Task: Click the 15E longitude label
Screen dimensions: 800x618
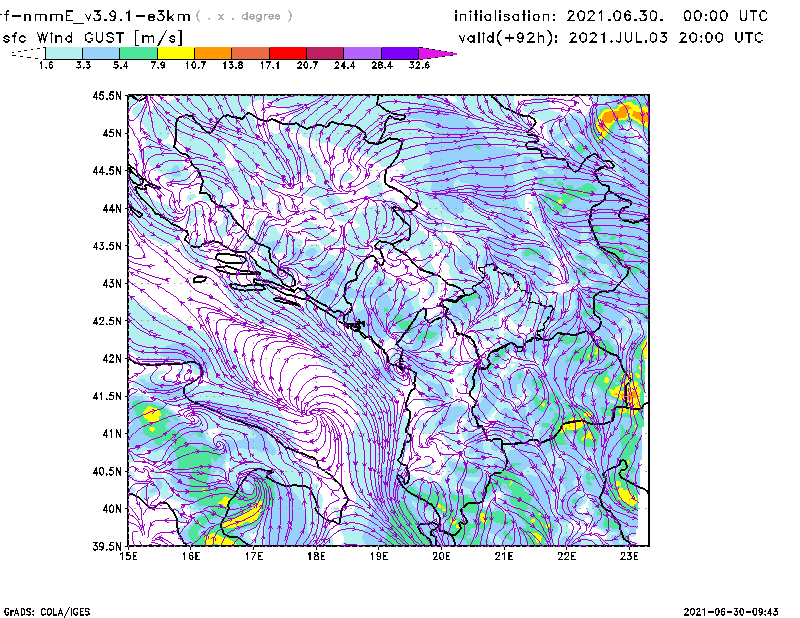Action: tap(128, 556)
